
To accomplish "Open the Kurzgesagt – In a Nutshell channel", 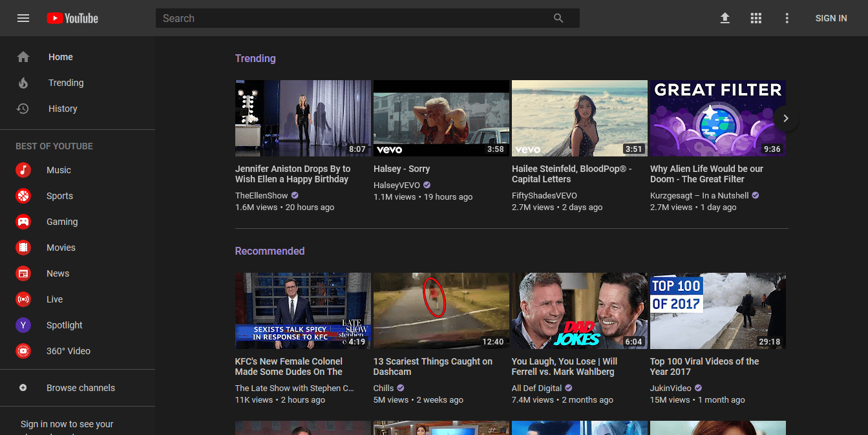I will [699, 195].
